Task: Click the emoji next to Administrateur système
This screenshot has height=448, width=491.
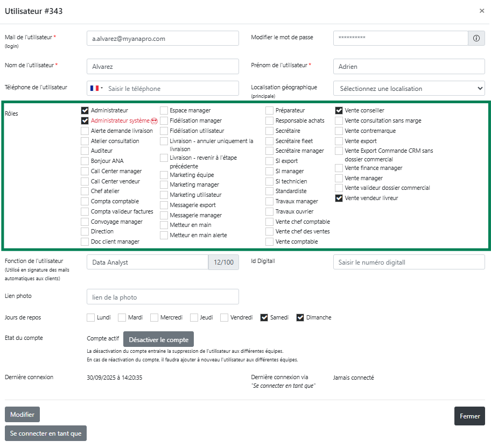Action: tap(154, 121)
